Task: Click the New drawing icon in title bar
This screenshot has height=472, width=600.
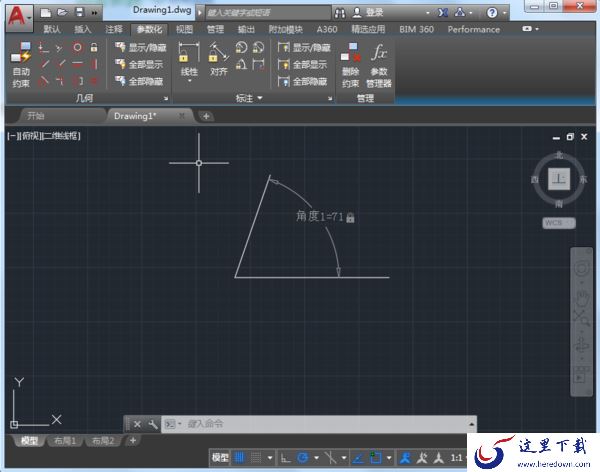Action: 46,13
